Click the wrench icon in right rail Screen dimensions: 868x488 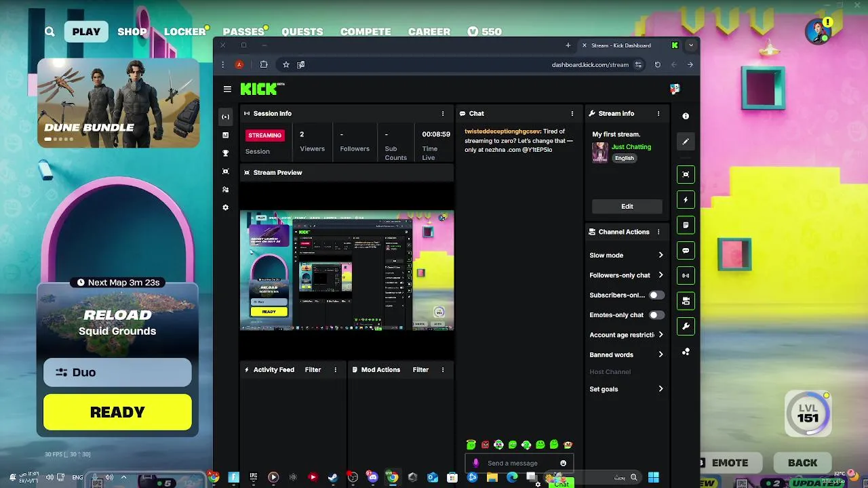click(686, 326)
